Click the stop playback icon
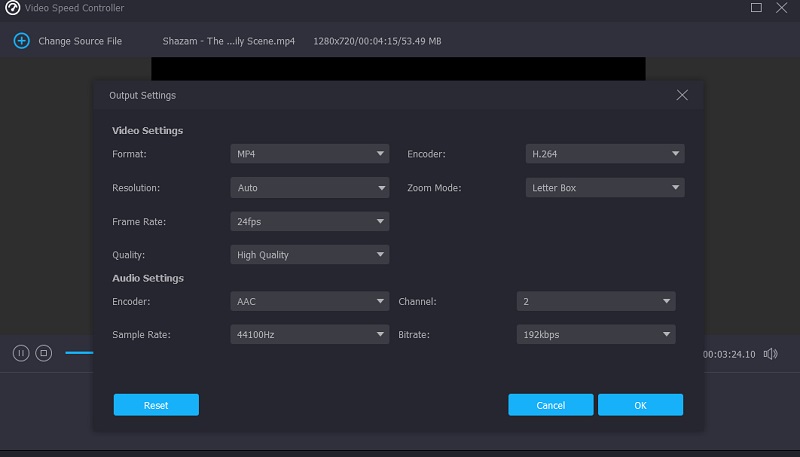The height and width of the screenshot is (457, 800). click(x=43, y=353)
